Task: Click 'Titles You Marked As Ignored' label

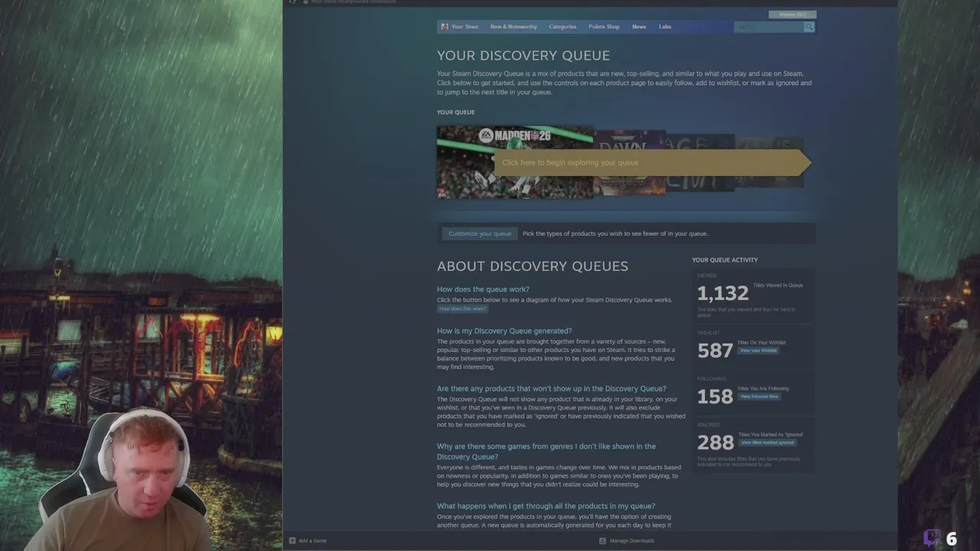Action: coord(770,435)
